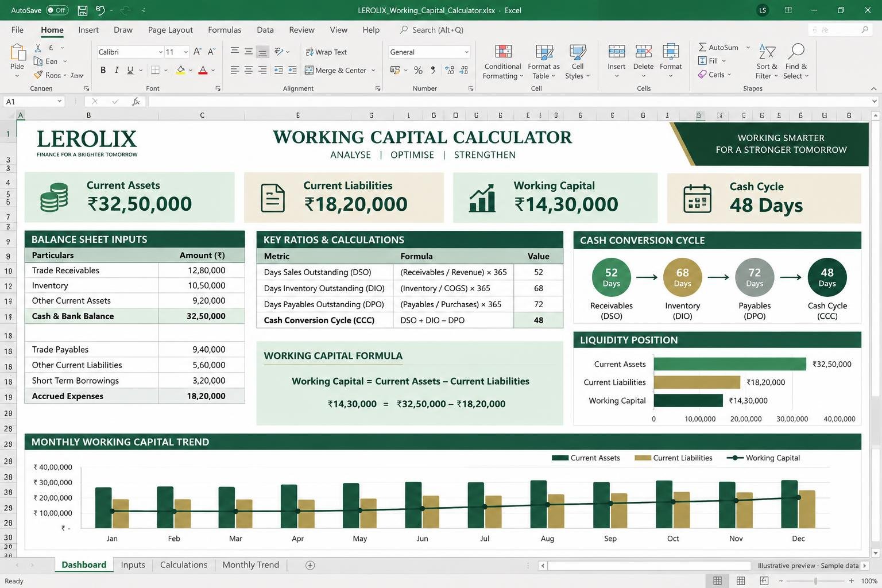
Task: Click the Format cells icon
Action: 670,52
